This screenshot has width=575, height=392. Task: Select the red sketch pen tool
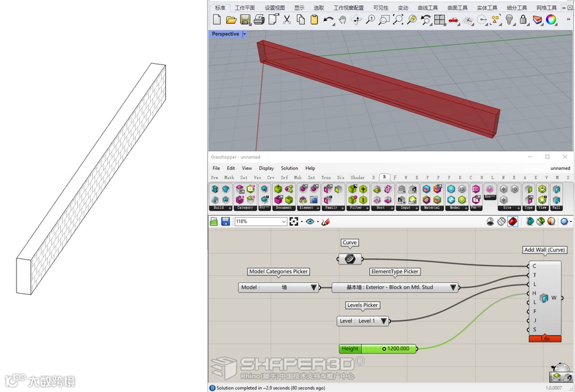pos(326,222)
